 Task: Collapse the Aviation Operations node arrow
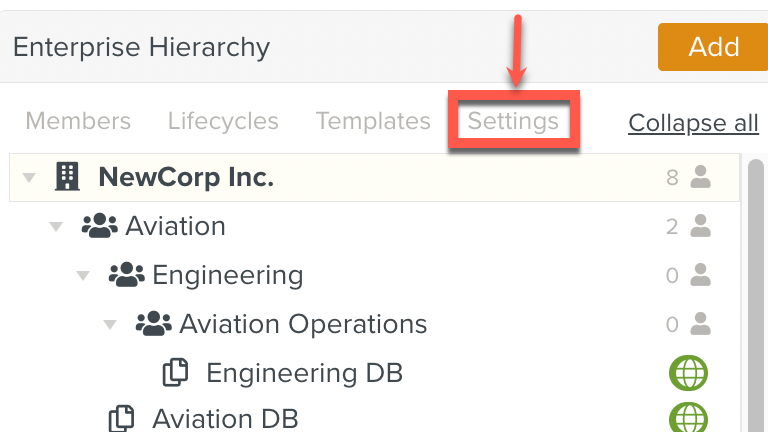pyautogui.click(x=110, y=324)
